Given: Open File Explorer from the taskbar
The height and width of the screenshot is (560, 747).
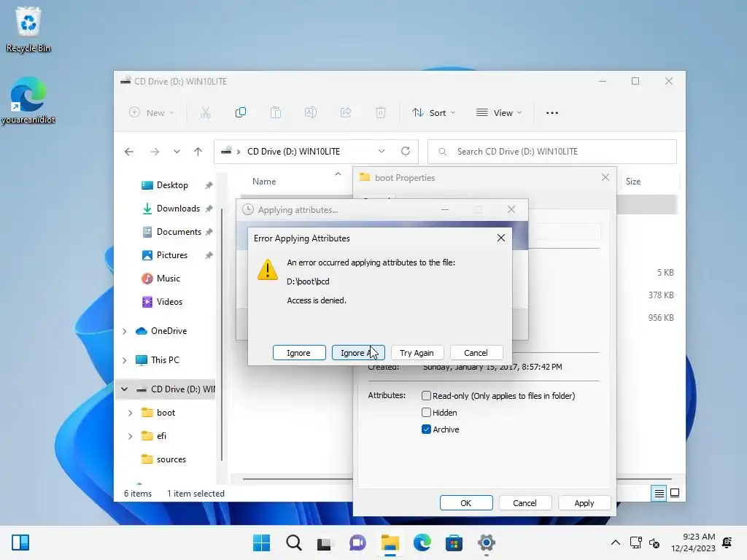Looking at the screenshot, I should (390, 542).
